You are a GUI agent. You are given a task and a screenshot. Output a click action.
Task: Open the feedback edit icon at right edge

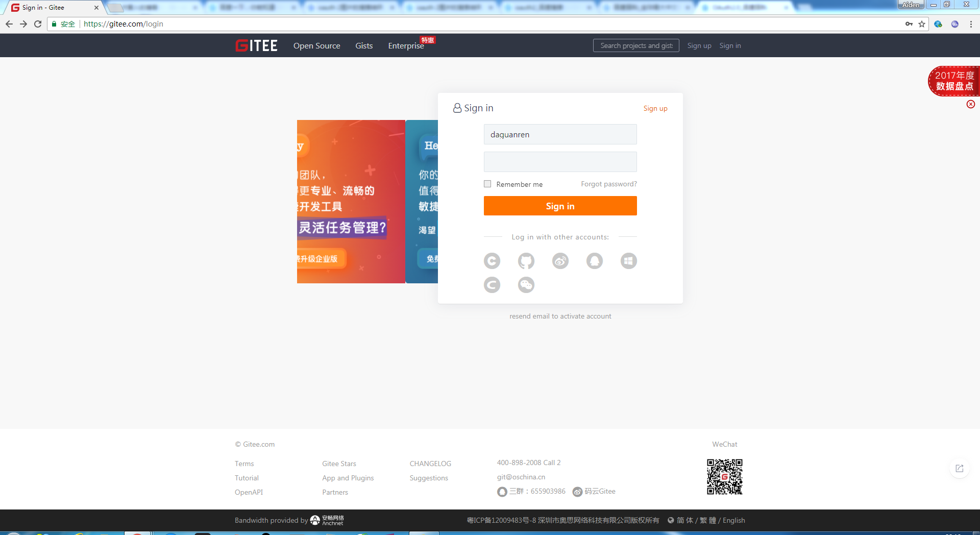[x=960, y=468]
